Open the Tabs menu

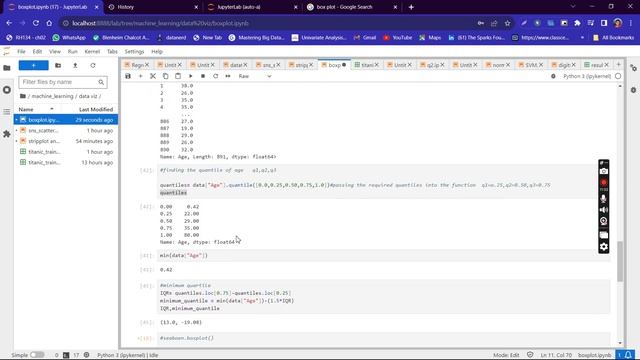[112, 52]
